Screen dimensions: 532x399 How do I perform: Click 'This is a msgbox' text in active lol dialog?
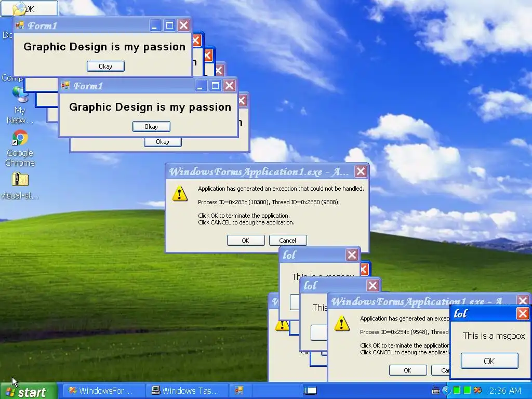[x=494, y=336]
